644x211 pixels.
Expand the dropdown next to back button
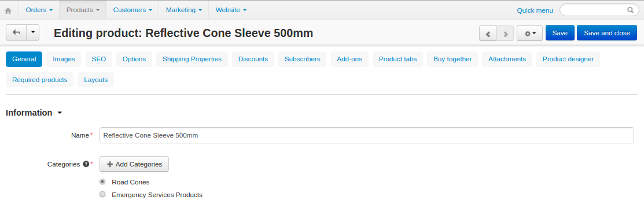pyautogui.click(x=33, y=32)
